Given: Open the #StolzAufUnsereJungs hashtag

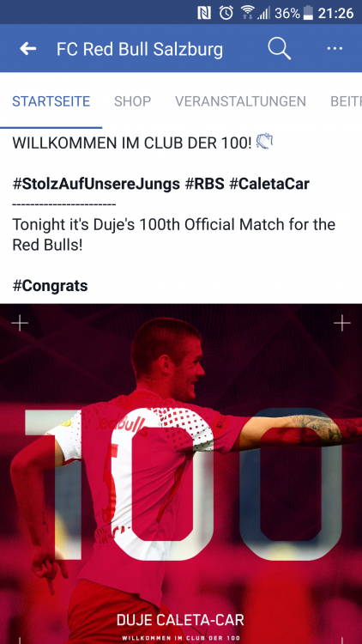Looking at the screenshot, I should pyautogui.click(x=96, y=184).
